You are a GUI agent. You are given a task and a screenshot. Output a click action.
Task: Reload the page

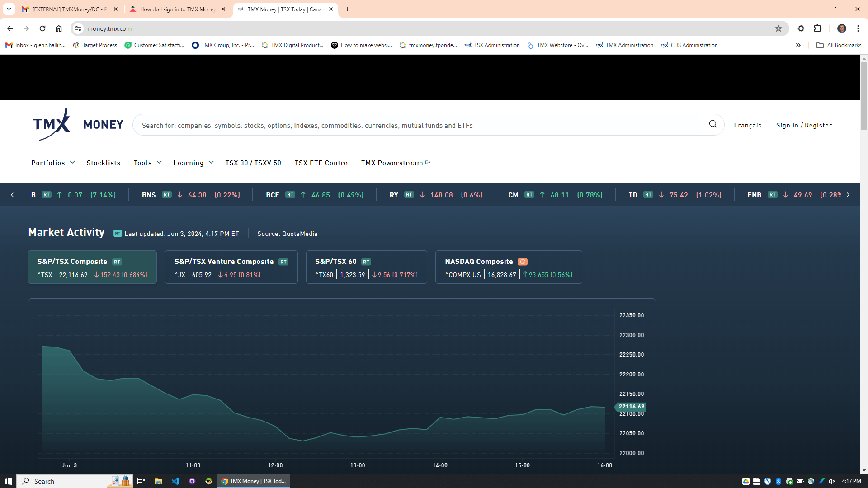42,28
